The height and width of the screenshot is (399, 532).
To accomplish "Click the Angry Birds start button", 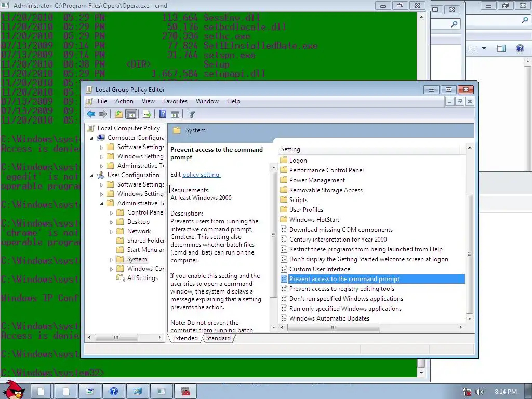I will [14, 390].
